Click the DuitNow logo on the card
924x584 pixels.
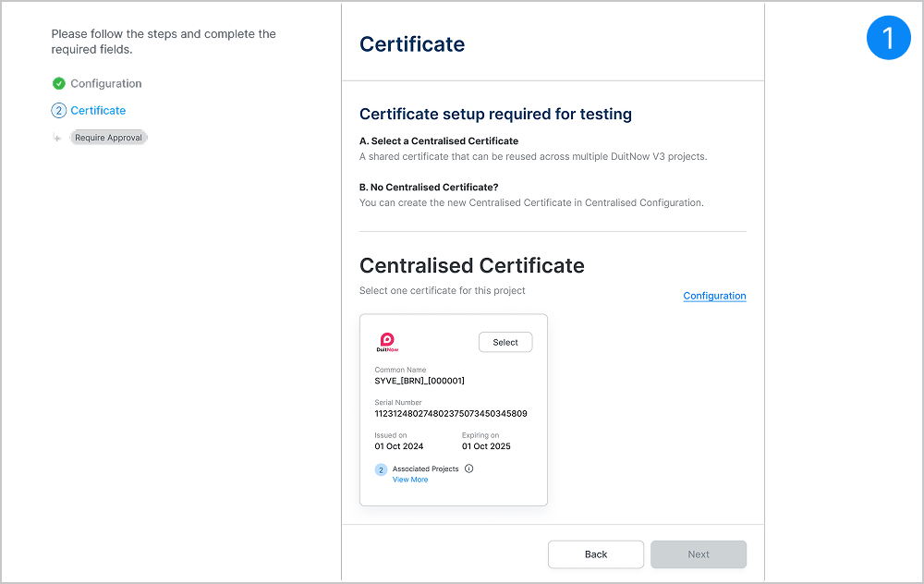[x=387, y=343]
